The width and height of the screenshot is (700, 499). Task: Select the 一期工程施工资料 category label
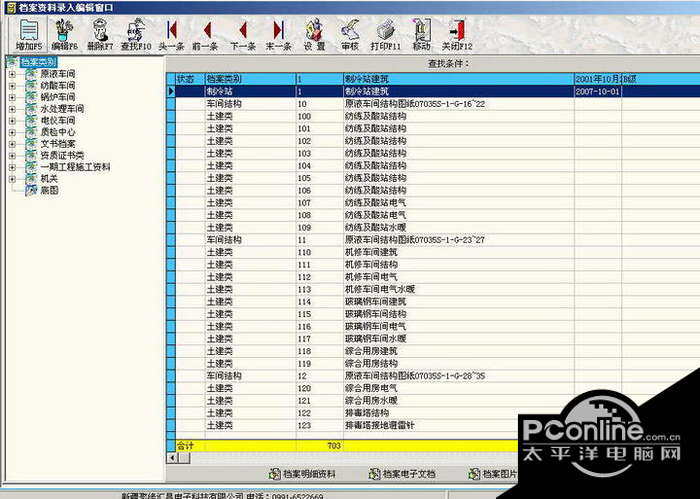[x=75, y=167]
